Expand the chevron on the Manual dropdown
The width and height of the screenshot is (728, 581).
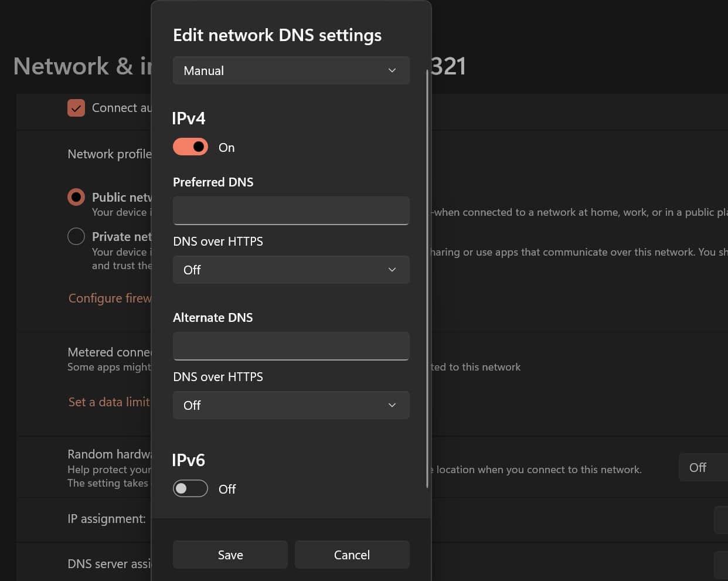[x=392, y=70]
